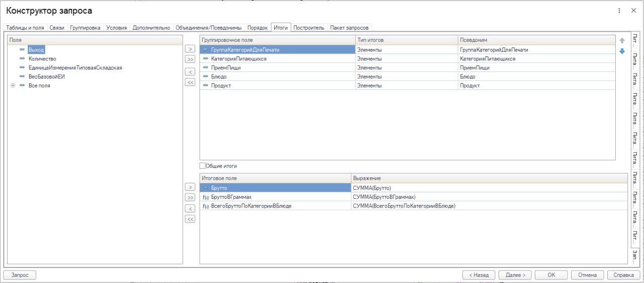Select the ВесБазовойЕИ field
The width and height of the screenshot is (644, 283).
(x=47, y=77)
